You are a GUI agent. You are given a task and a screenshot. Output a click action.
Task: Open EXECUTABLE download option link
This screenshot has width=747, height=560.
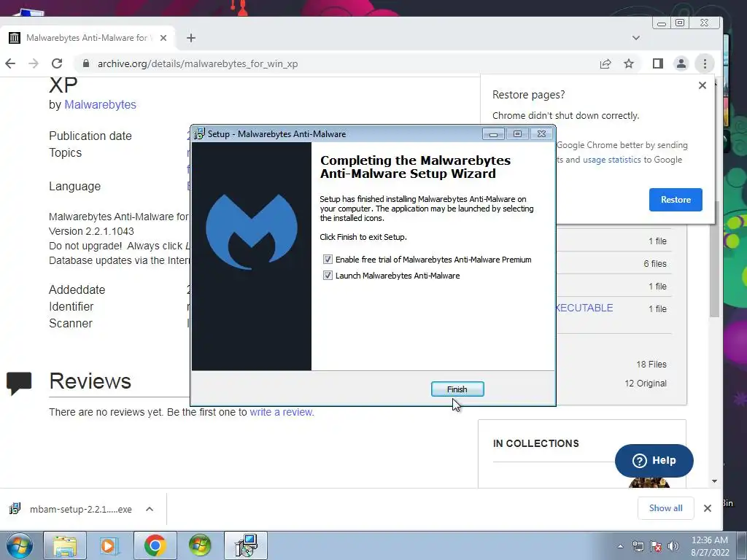[x=584, y=308]
